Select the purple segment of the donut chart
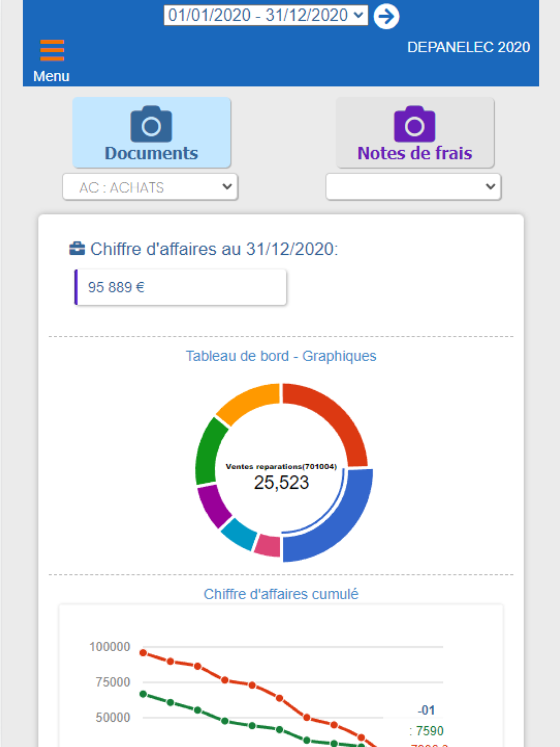This screenshot has height=747, width=560. (214, 505)
